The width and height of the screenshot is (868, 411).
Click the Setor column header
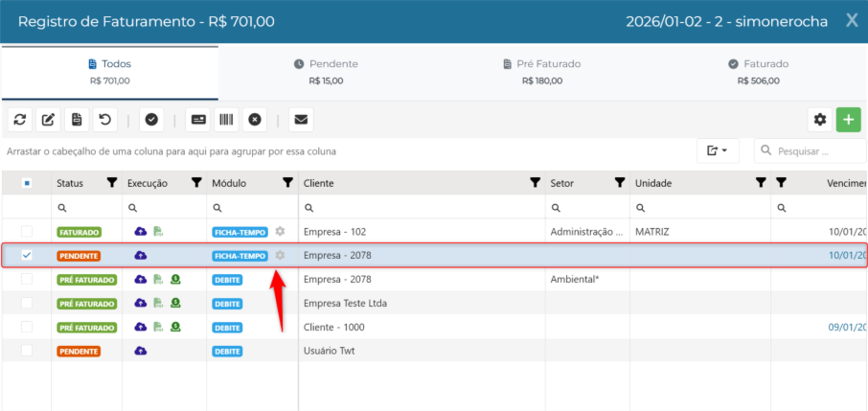click(587, 183)
